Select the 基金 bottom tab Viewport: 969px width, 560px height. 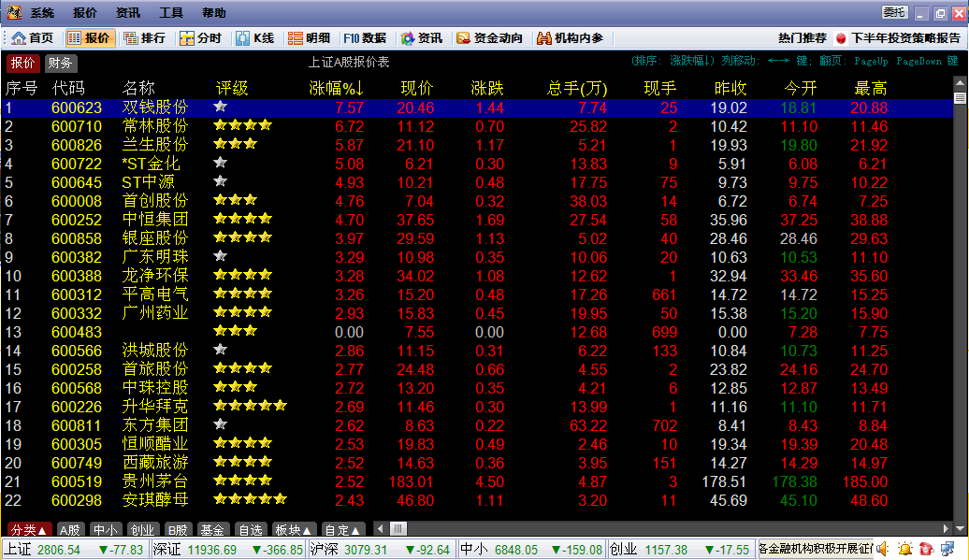212,530
